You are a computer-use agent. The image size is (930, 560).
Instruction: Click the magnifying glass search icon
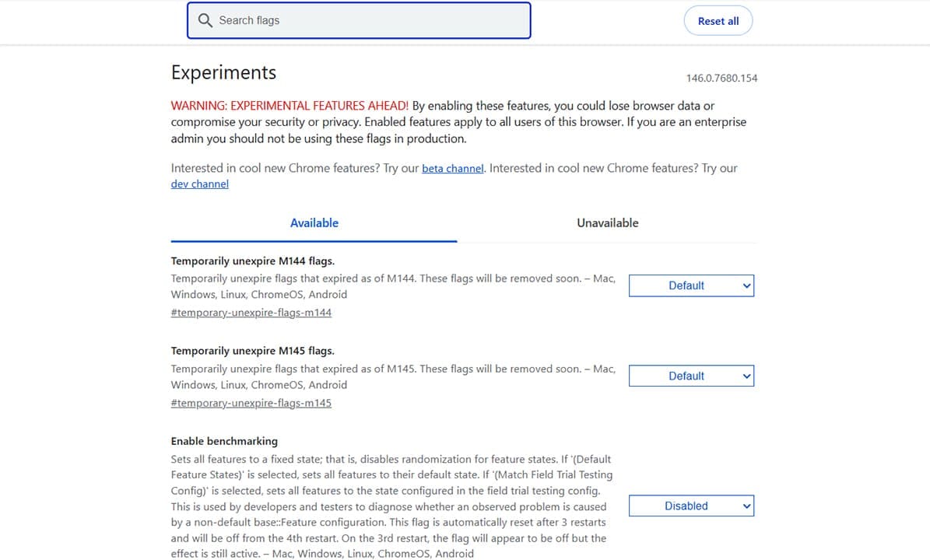tap(205, 21)
